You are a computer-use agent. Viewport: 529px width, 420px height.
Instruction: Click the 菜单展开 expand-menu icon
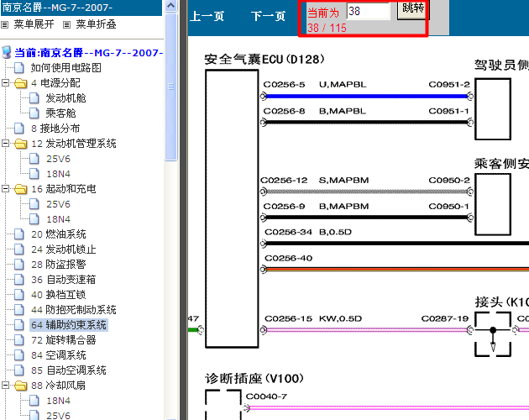point(5,24)
